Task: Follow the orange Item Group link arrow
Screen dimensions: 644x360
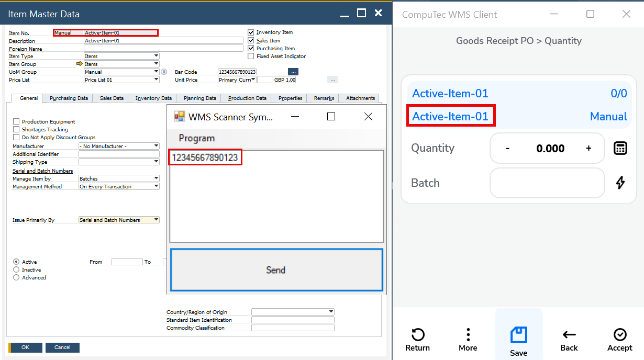Action: point(80,64)
